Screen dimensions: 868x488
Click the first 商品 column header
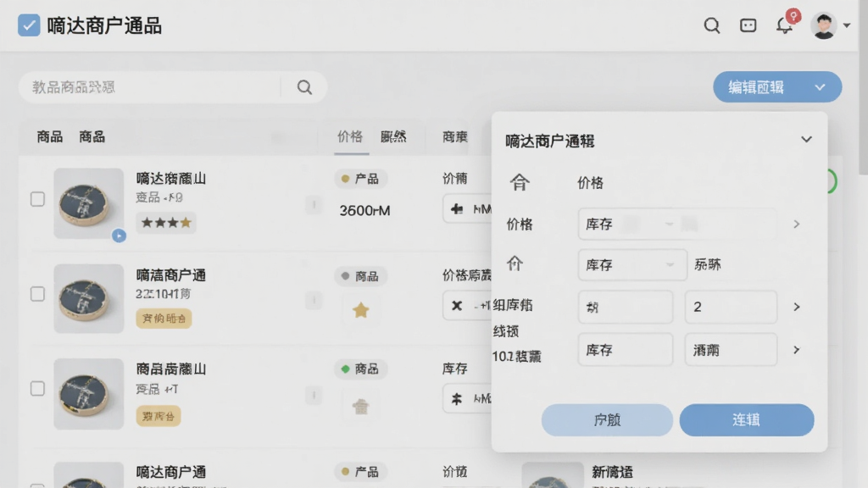(50, 136)
